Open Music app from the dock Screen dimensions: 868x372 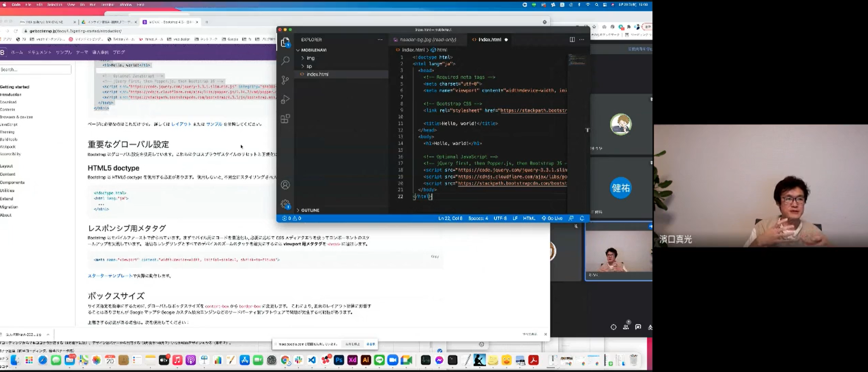pyautogui.click(x=177, y=360)
